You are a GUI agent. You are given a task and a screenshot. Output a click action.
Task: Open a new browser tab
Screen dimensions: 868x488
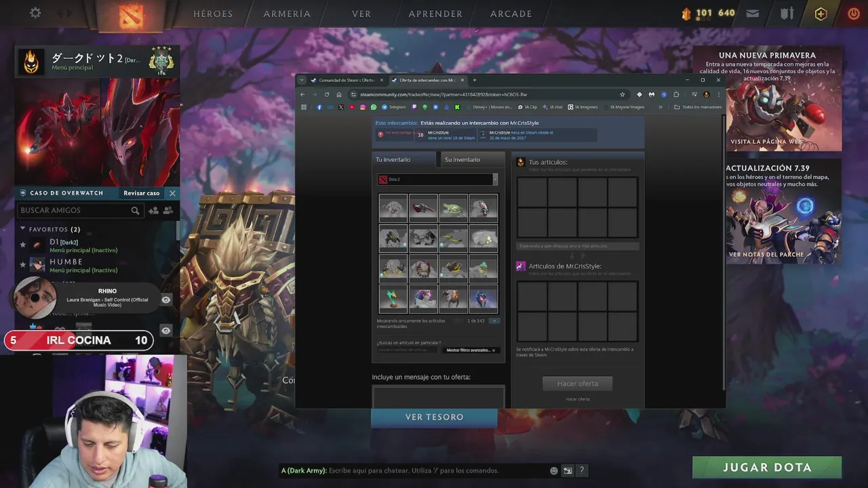click(474, 80)
